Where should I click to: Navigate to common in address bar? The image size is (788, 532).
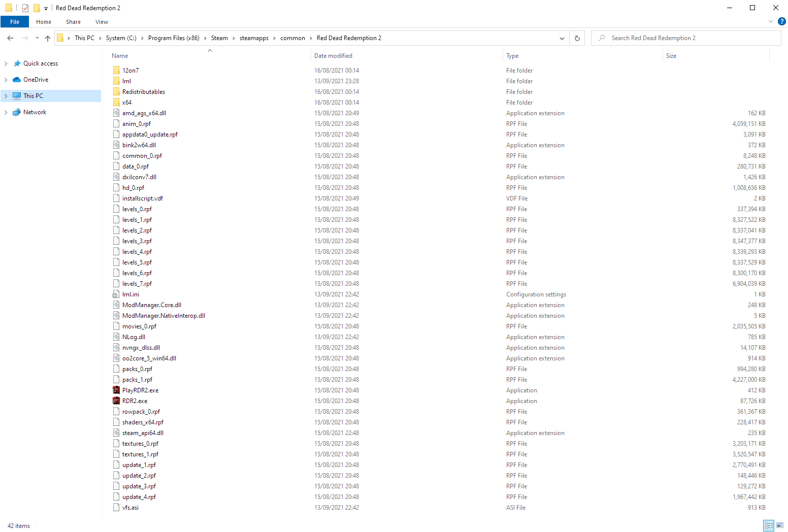pyautogui.click(x=292, y=38)
